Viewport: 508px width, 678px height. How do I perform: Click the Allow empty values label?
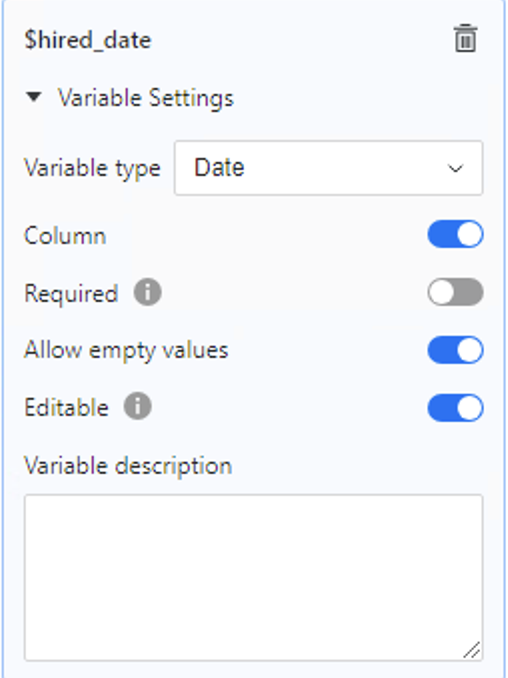click(126, 350)
